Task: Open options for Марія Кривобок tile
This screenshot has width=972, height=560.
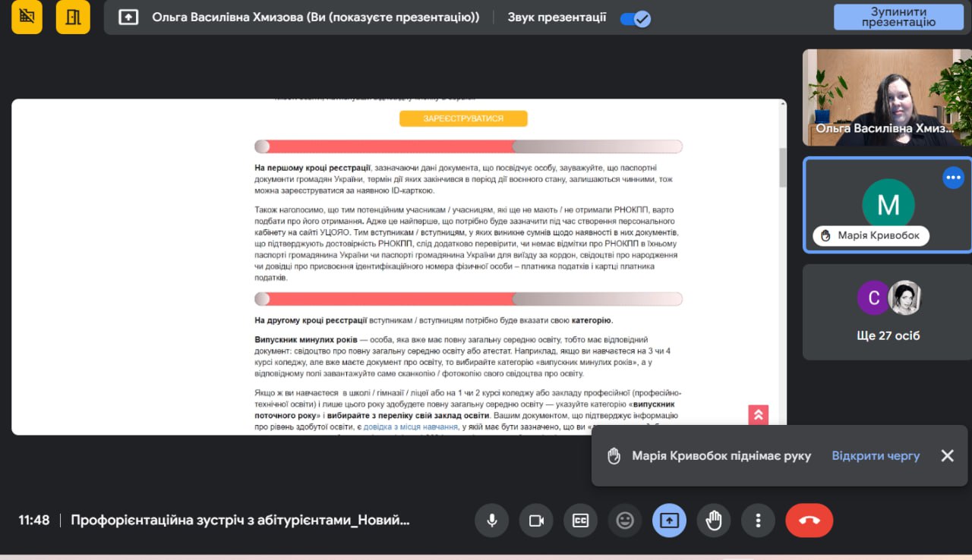Action: click(954, 178)
